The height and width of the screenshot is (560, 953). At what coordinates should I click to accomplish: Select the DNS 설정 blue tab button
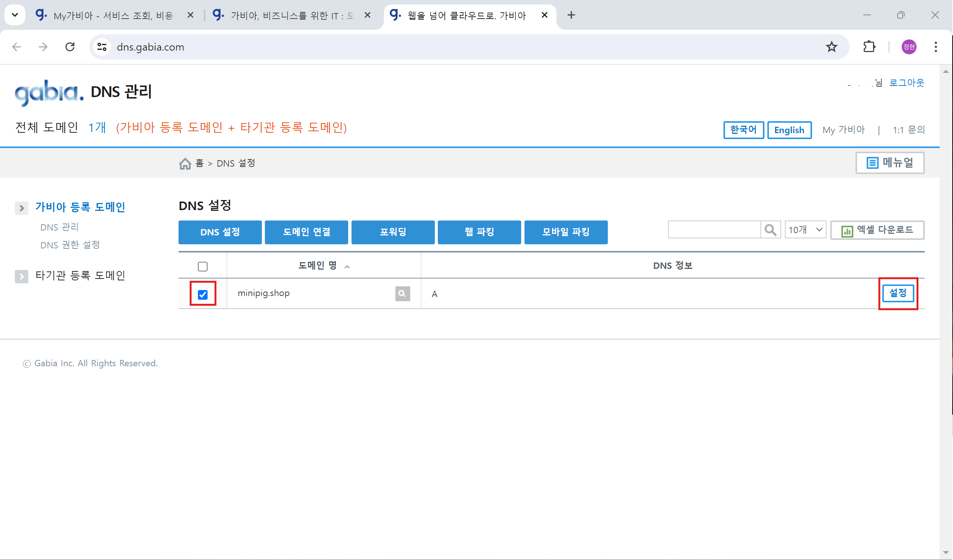(220, 232)
